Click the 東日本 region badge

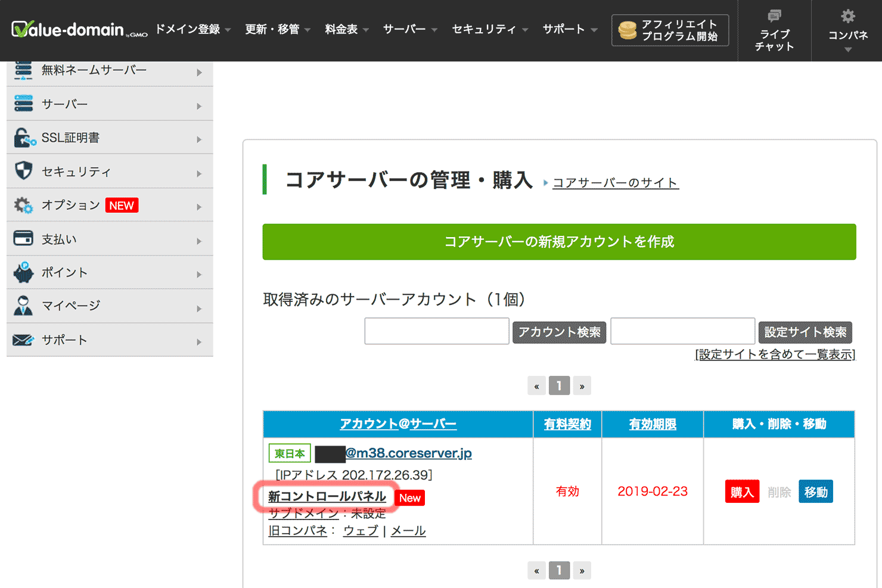pos(290,453)
